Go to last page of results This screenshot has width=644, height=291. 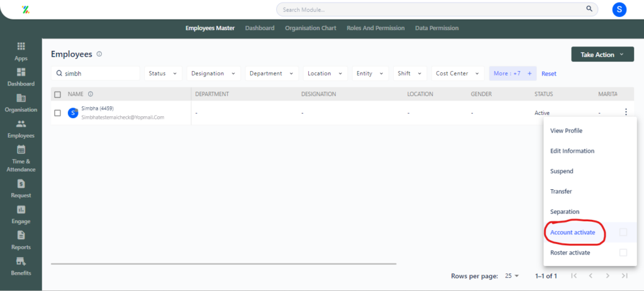click(x=625, y=276)
